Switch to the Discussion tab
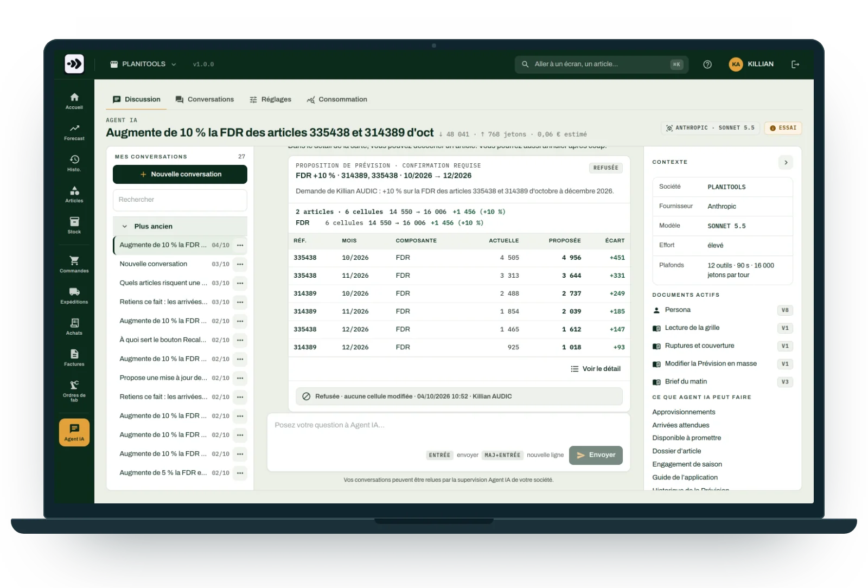Screen dimensions: 868x588 point(136,99)
